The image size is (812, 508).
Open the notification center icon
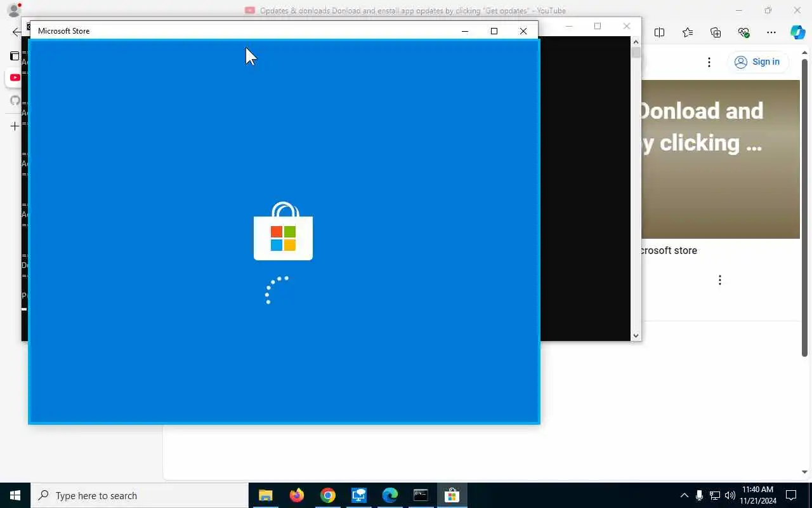point(791,495)
